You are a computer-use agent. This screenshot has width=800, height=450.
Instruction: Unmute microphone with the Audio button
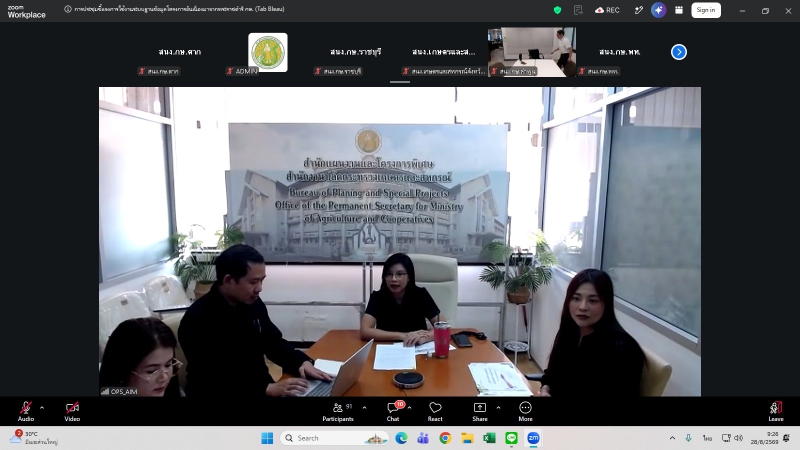[x=26, y=411]
